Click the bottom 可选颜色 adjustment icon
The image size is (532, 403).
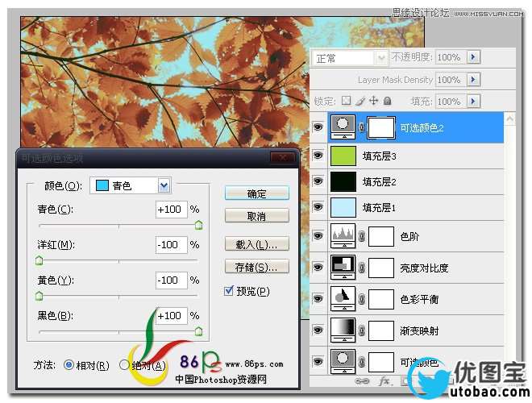[x=343, y=362]
